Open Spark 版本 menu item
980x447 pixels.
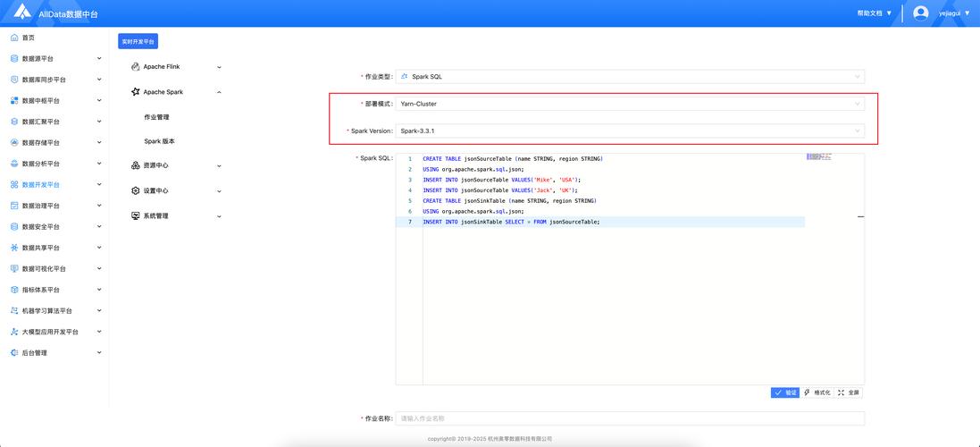click(x=159, y=141)
